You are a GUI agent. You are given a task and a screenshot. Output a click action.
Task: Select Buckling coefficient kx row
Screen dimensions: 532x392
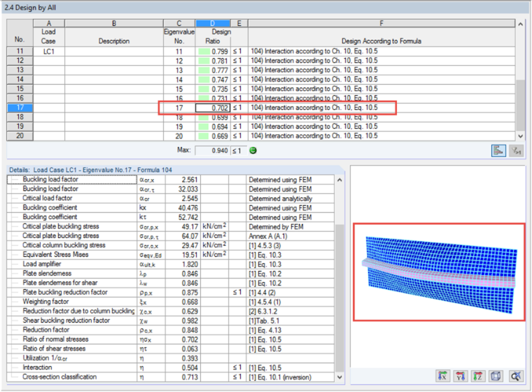coord(170,208)
